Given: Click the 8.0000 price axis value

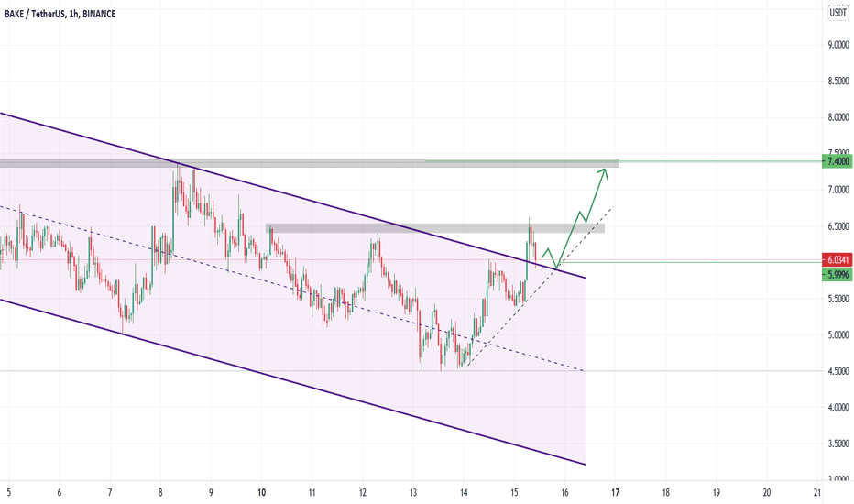Looking at the screenshot, I should point(838,117).
